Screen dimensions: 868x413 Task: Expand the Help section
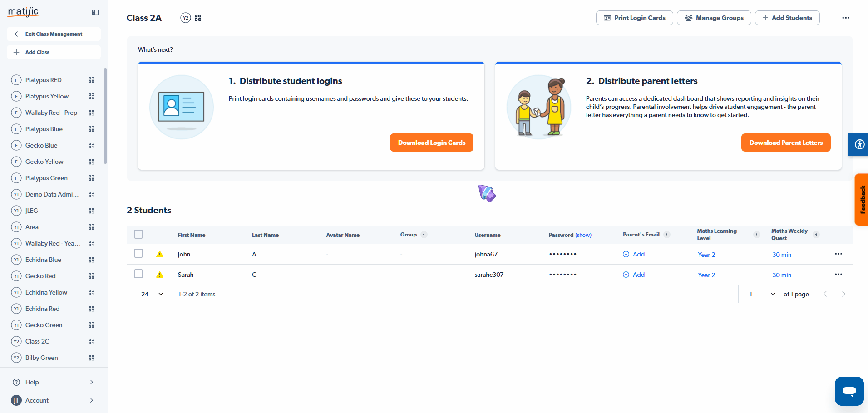click(x=53, y=382)
